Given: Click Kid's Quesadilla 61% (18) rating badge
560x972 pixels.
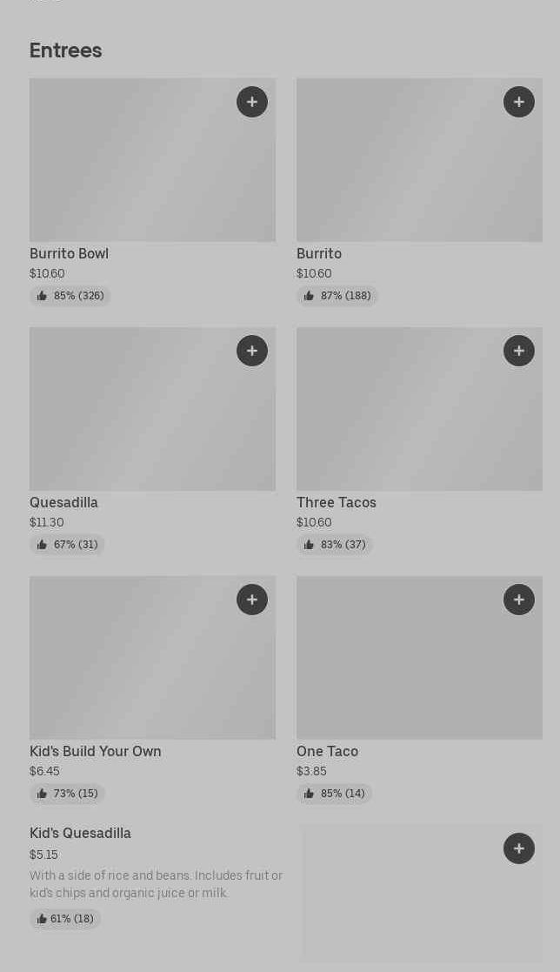Looking at the screenshot, I should (65, 919).
